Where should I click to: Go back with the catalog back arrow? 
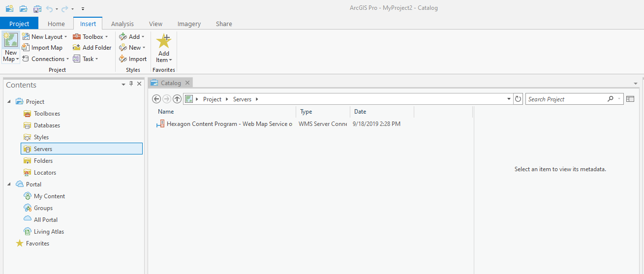(x=156, y=99)
